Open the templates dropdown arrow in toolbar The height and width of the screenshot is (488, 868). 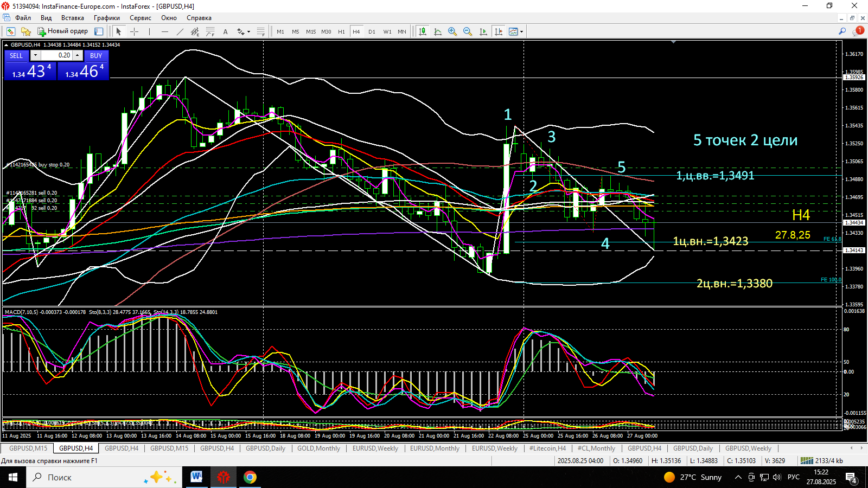(521, 31)
